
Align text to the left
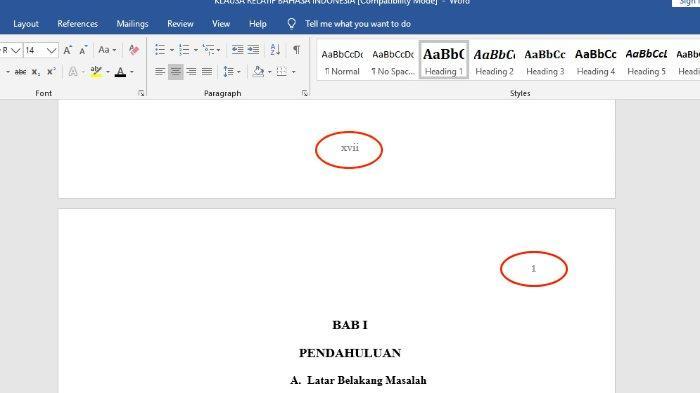click(160, 71)
